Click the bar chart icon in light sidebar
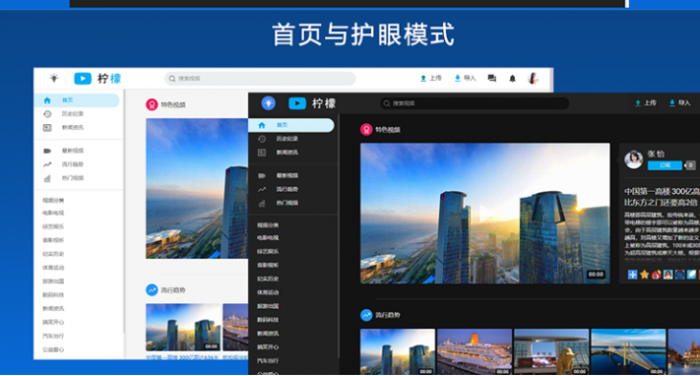This screenshot has height=376, width=700. pyautogui.click(x=47, y=178)
